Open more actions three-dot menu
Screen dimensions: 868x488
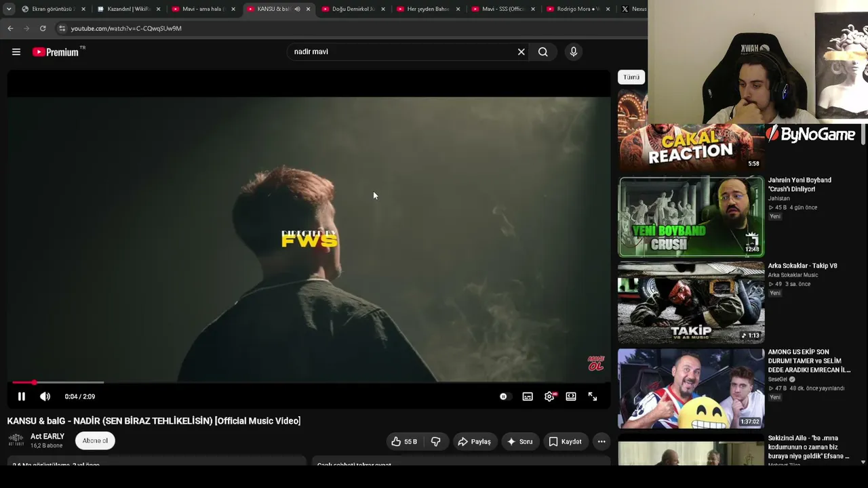coord(601,441)
